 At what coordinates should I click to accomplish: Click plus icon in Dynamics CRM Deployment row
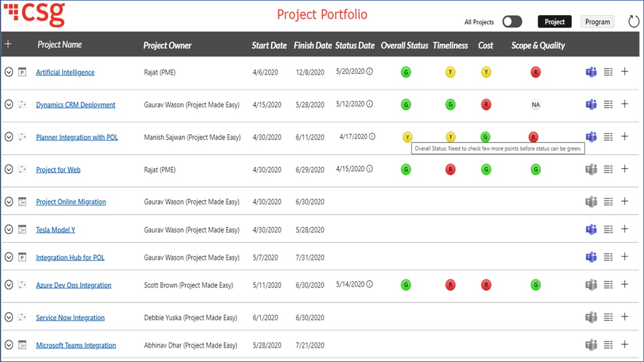[624, 104]
